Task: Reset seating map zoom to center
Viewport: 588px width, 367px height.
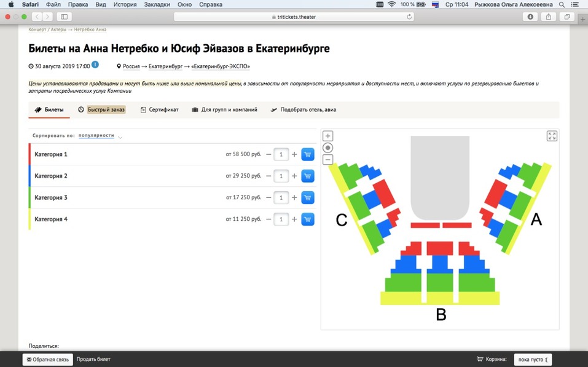Action: coord(328,148)
